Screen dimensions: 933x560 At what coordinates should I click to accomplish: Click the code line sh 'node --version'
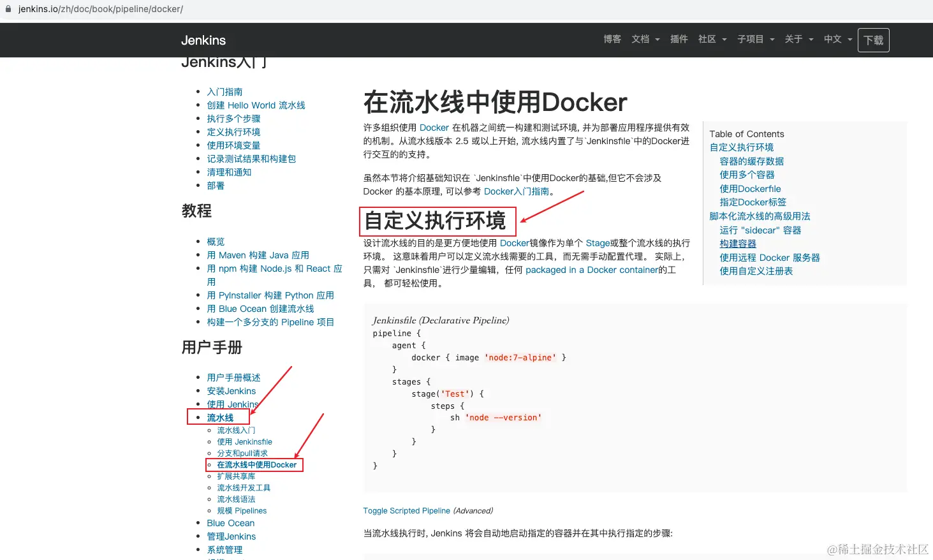[496, 418]
